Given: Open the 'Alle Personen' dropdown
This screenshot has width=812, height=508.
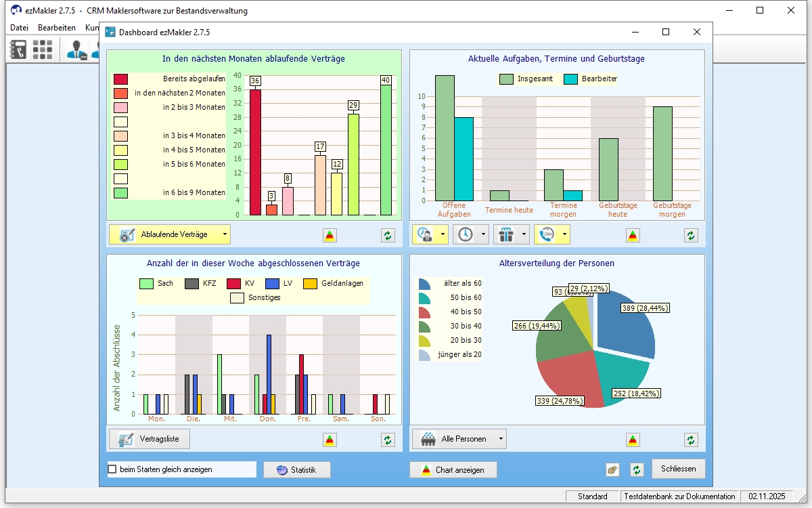Looking at the screenshot, I should [x=459, y=439].
